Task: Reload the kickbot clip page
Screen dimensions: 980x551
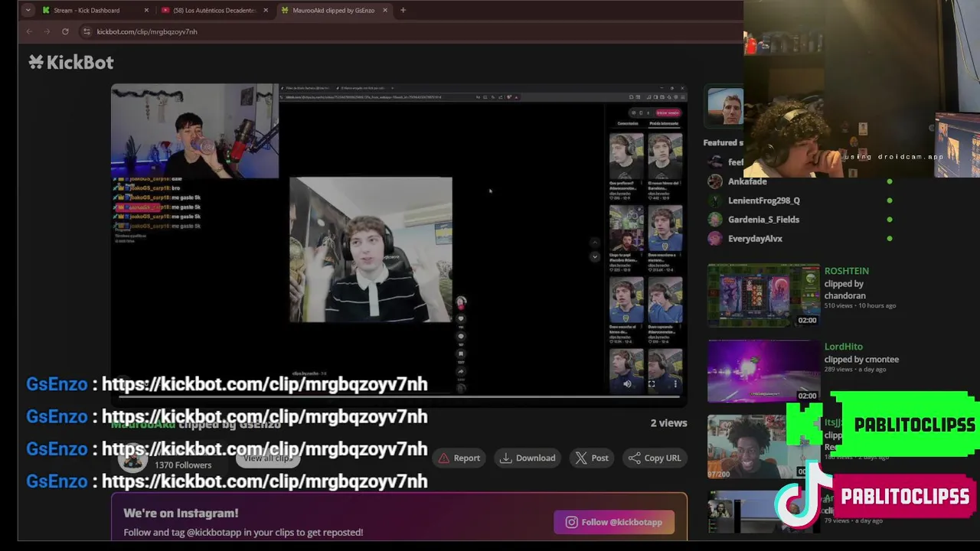Action: [65, 31]
